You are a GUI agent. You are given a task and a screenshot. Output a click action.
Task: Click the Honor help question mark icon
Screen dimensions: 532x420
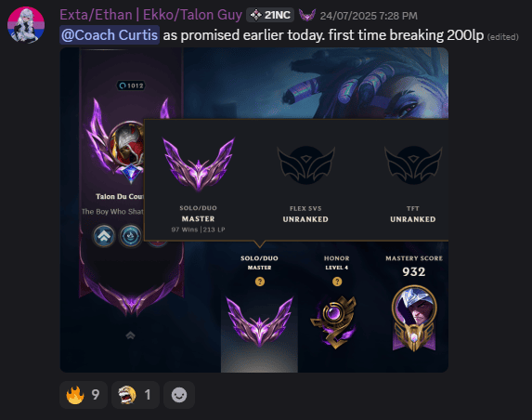pyautogui.click(x=337, y=282)
